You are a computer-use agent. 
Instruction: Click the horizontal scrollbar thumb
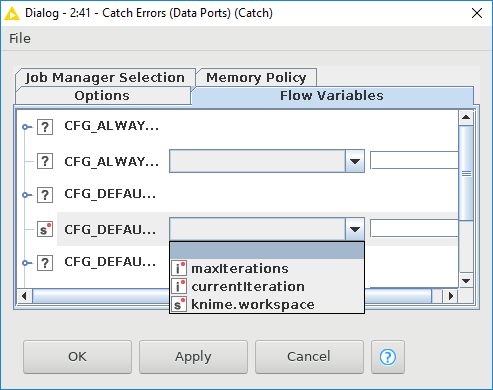point(232,296)
